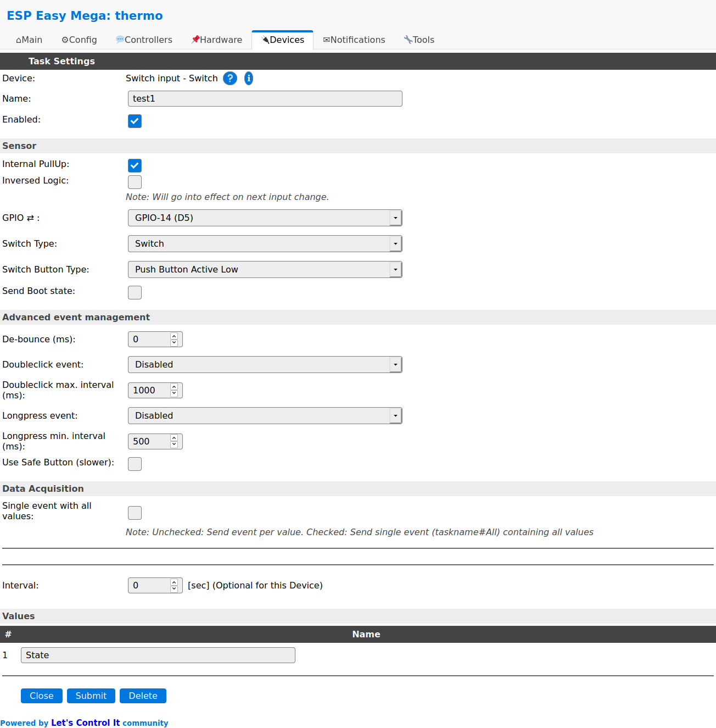Open the Doubleclick event dropdown

(x=265, y=364)
